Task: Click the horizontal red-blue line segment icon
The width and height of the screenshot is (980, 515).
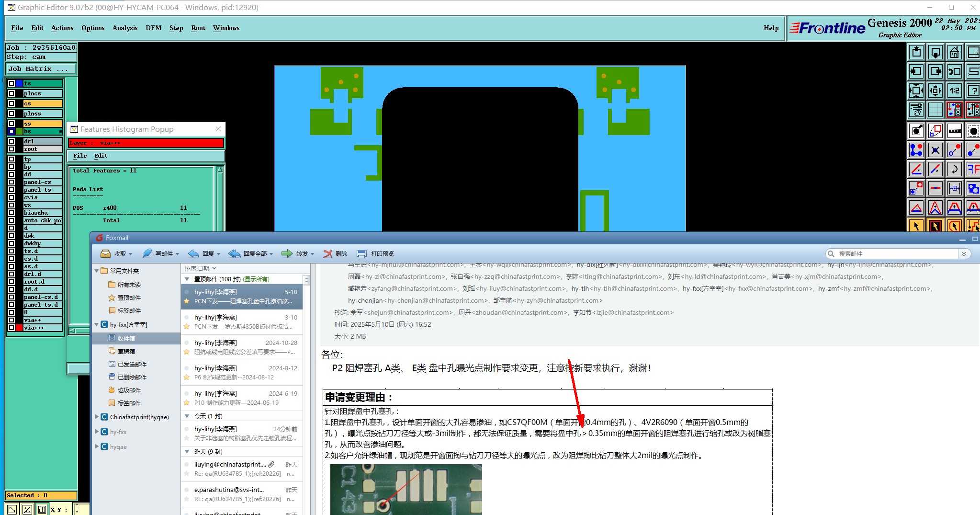Action: (935, 188)
